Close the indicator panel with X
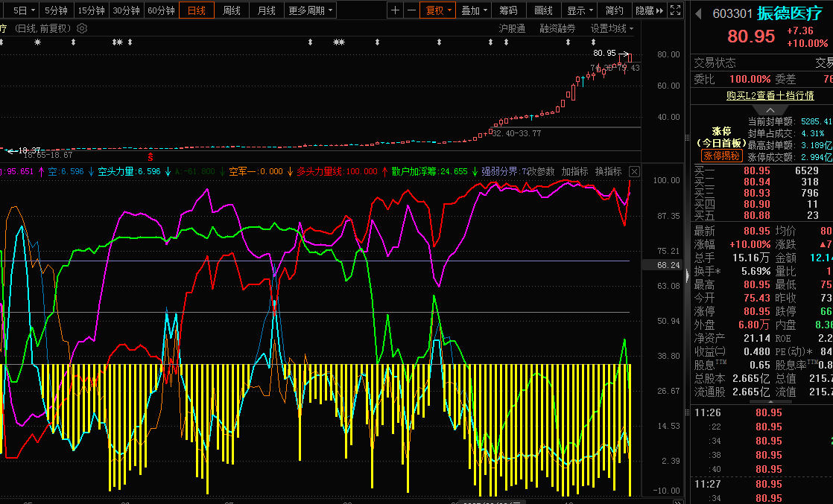The width and height of the screenshot is (833, 504). (x=634, y=171)
